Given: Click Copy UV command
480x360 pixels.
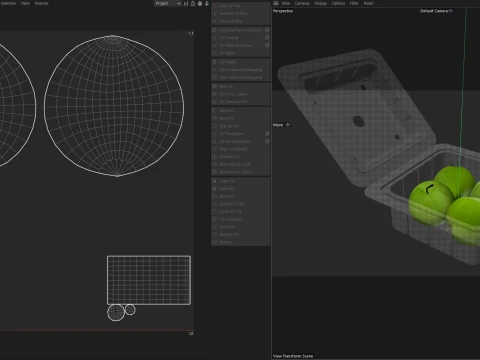Looking at the screenshot, I should (x=241, y=181).
